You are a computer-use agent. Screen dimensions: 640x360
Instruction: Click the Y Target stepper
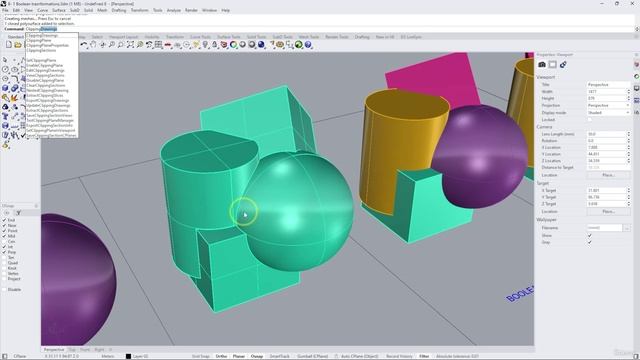point(628,197)
